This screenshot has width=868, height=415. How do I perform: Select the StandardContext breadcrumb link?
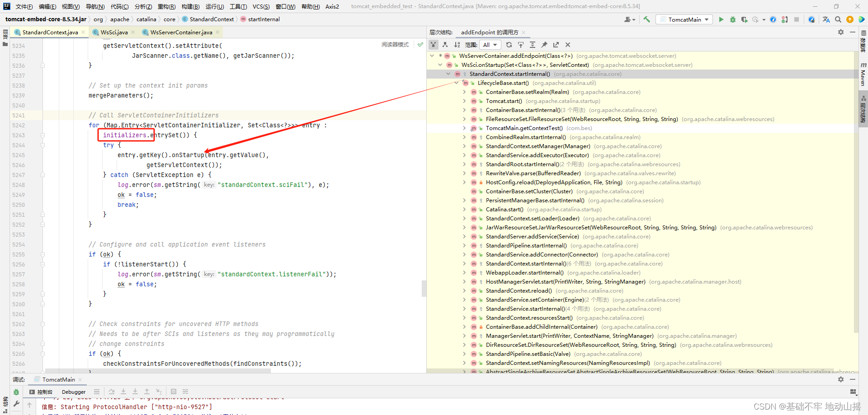pos(211,19)
